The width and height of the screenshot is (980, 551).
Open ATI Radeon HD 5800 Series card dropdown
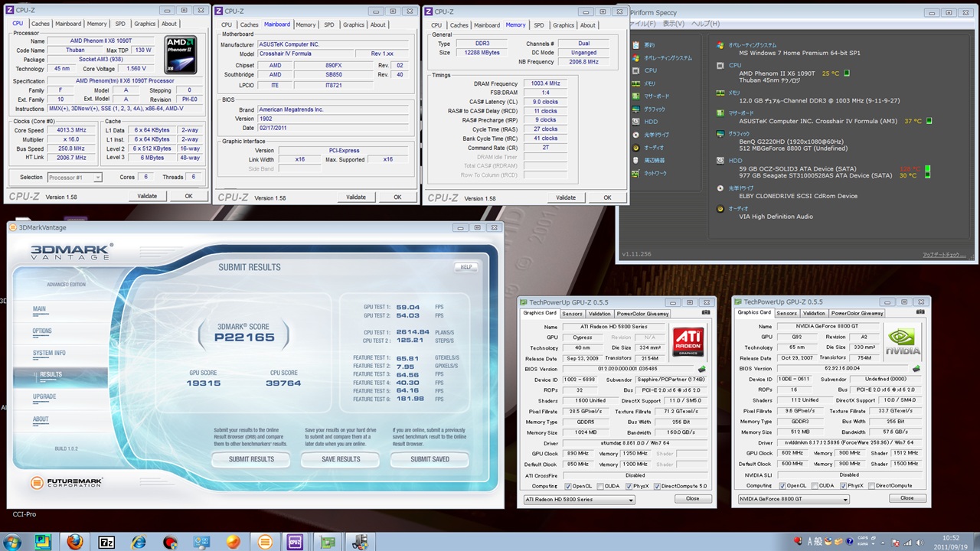click(579, 500)
